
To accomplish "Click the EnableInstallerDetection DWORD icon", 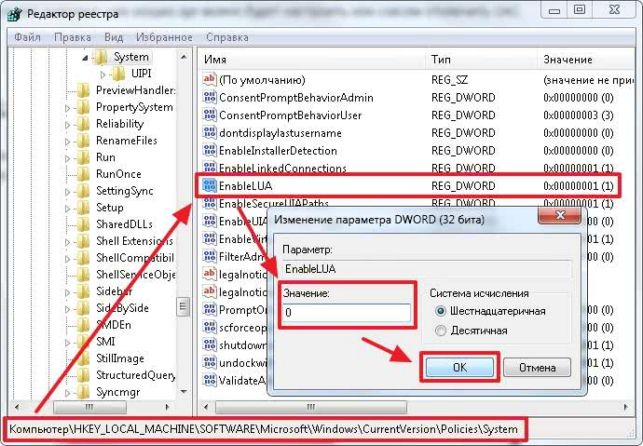I will pos(209,150).
